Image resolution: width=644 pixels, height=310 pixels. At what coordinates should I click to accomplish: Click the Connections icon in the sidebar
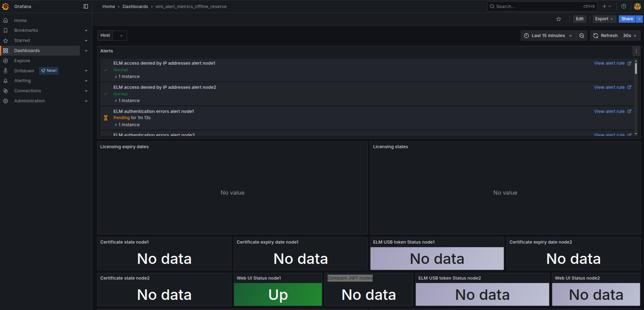pyautogui.click(x=6, y=91)
